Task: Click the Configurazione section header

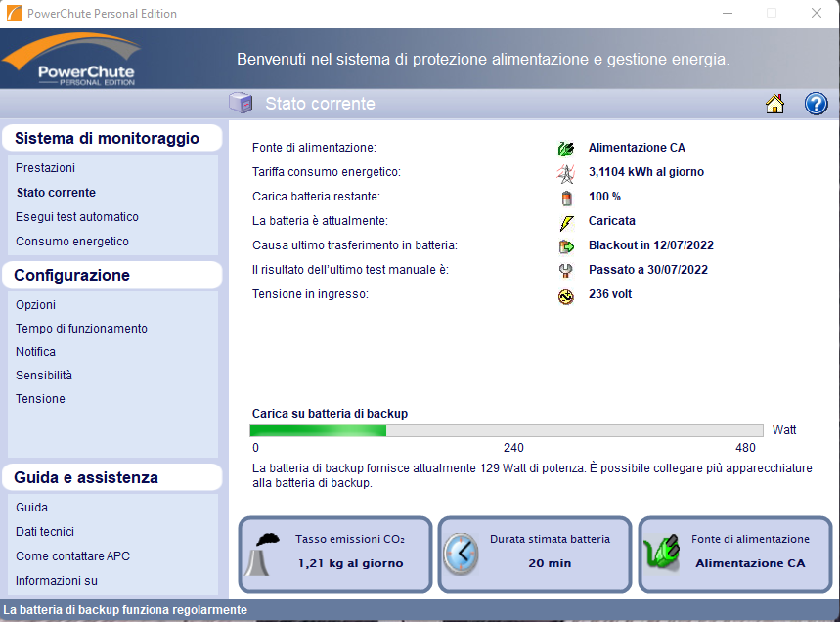Action: [111, 275]
